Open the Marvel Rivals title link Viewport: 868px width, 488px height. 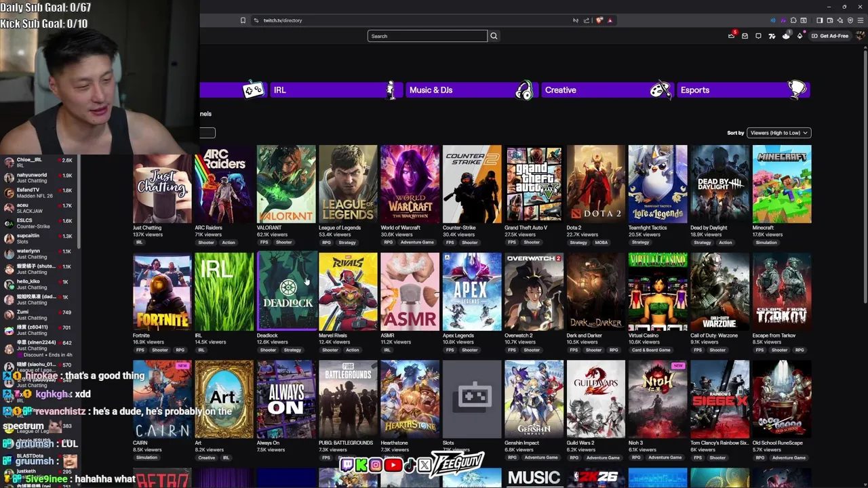[333, 335]
